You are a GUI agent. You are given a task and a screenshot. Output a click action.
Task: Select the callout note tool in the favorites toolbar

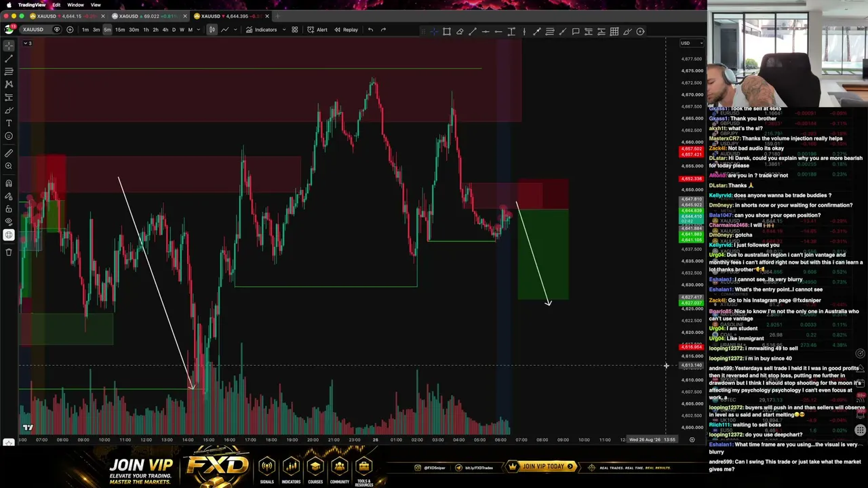pyautogui.click(x=576, y=31)
